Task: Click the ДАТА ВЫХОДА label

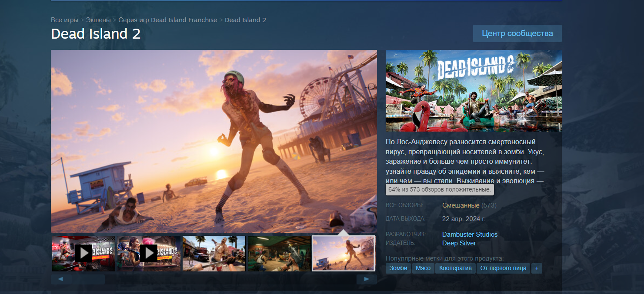Action: point(406,219)
